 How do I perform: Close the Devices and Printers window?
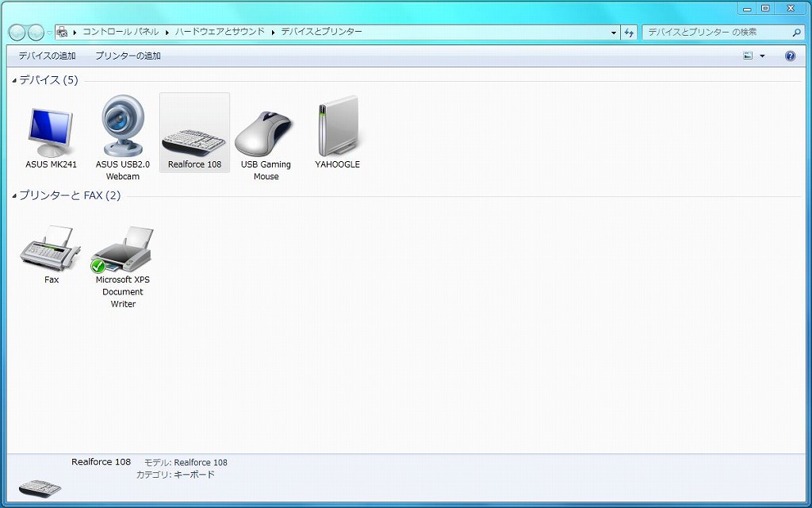791,9
